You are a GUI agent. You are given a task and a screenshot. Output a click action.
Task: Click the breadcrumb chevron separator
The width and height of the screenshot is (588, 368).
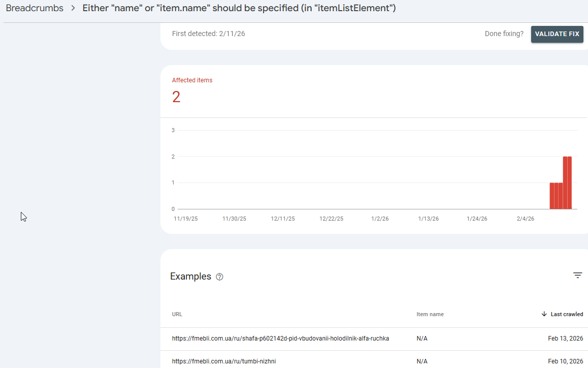coord(73,8)
